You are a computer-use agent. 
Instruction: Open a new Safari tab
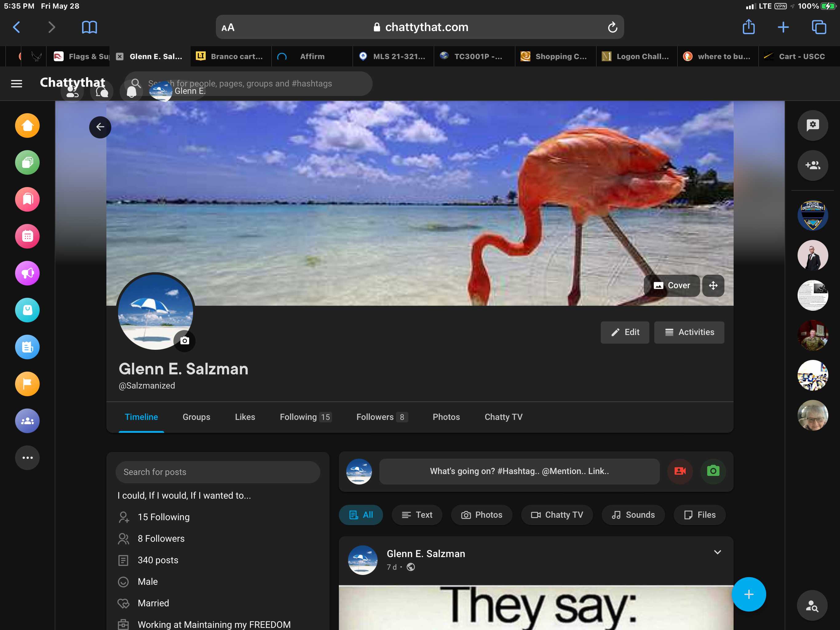[783, 27]
